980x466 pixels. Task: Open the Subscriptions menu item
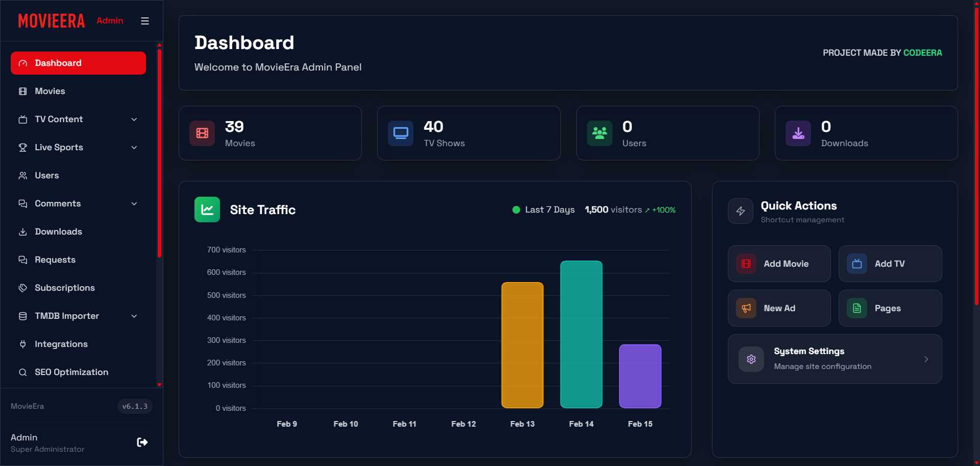pos(65,288)
